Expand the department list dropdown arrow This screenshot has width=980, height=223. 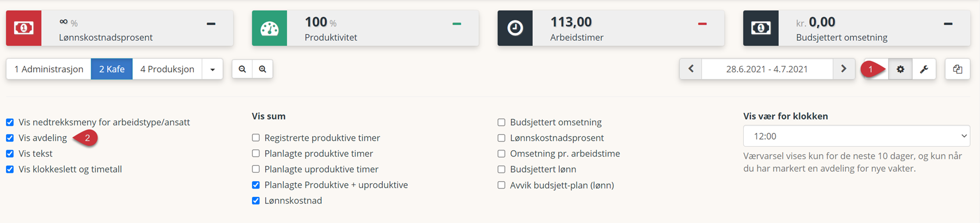point(212,69)
